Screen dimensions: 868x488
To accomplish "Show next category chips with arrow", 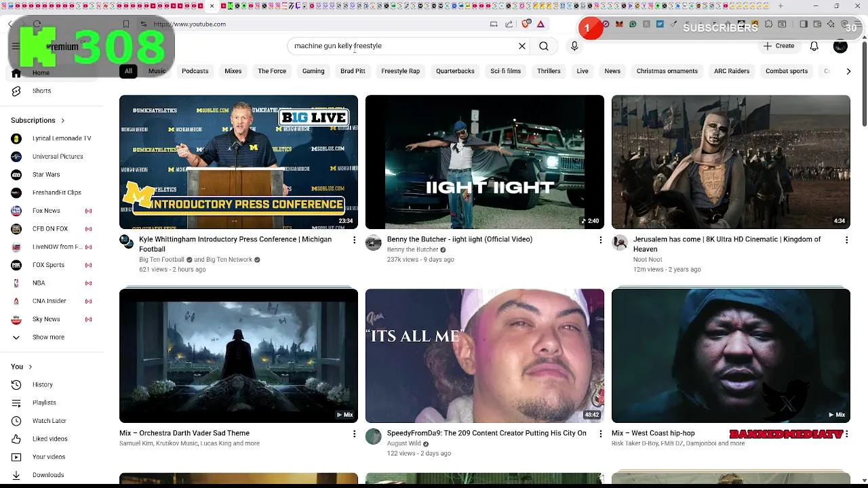I will click(848, 71).
